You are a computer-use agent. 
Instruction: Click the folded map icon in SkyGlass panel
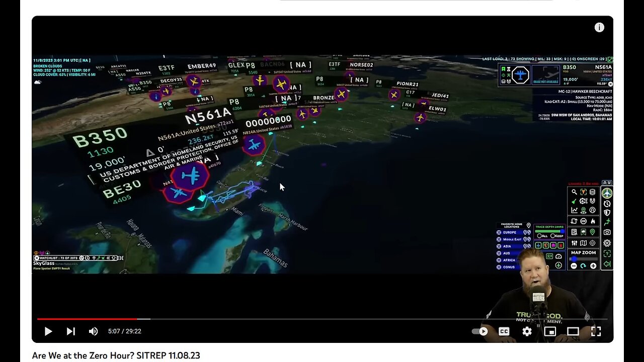point(583,243)
